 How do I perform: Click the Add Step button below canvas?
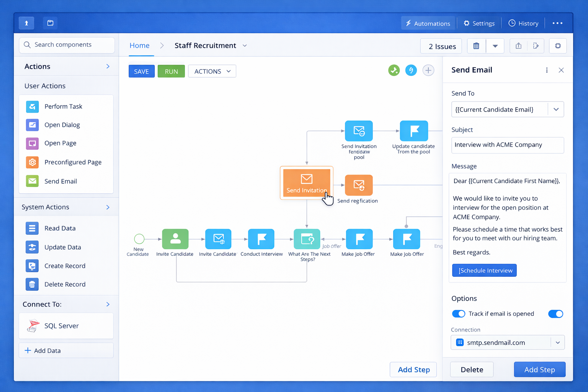coord(413,370)
